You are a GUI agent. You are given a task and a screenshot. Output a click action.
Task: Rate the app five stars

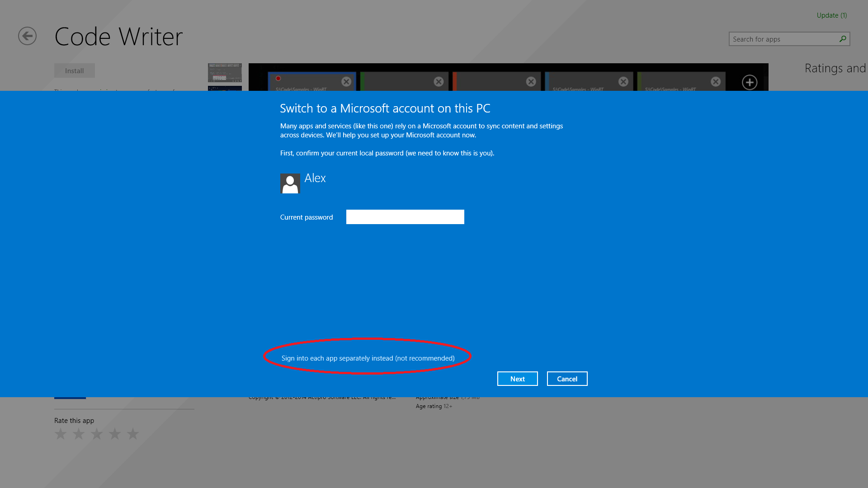pos(133,434)
